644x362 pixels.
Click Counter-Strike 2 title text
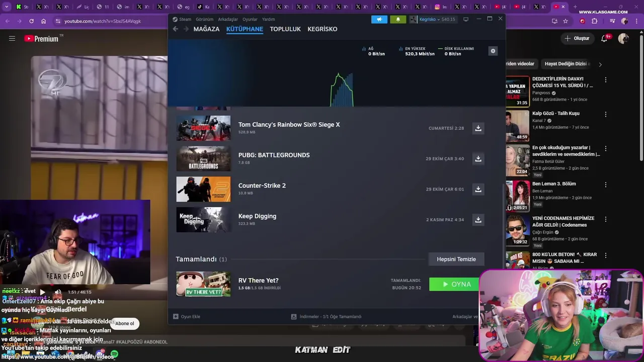262,186
